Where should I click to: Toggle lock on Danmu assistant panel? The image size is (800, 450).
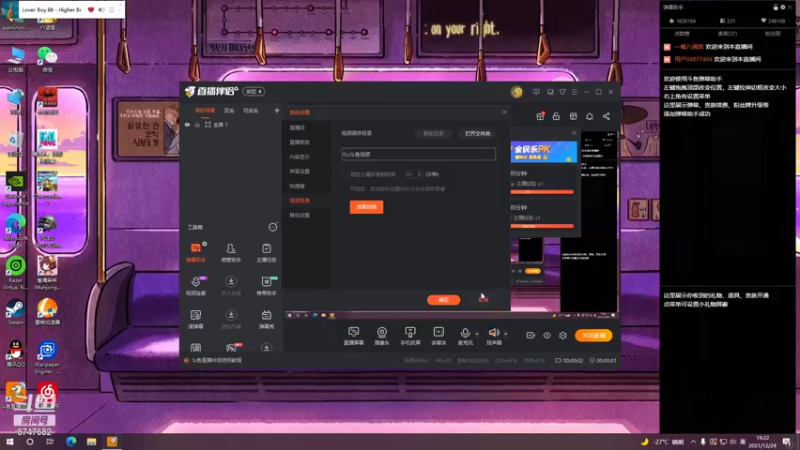pos(776,7)
